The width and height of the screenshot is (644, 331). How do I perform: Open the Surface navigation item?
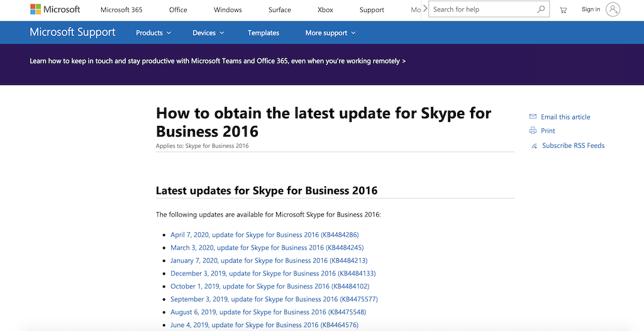[x=280, y=10]
